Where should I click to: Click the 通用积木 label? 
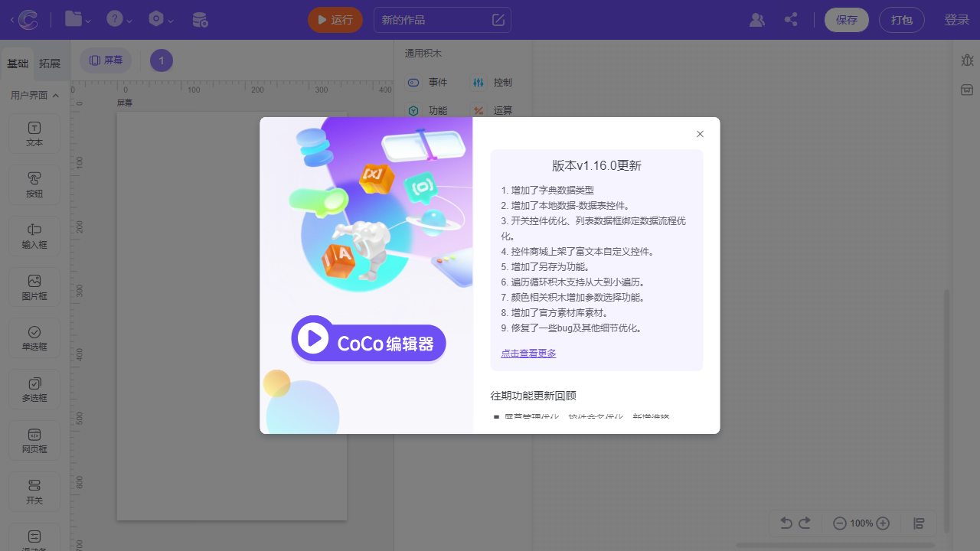pyautogui.click(x=423, y=54)
